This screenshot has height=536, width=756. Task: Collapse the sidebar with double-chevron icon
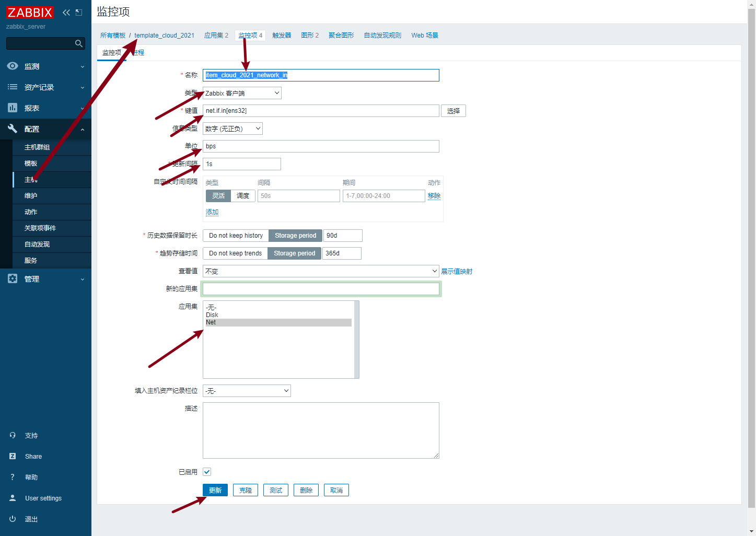point(66,13)
